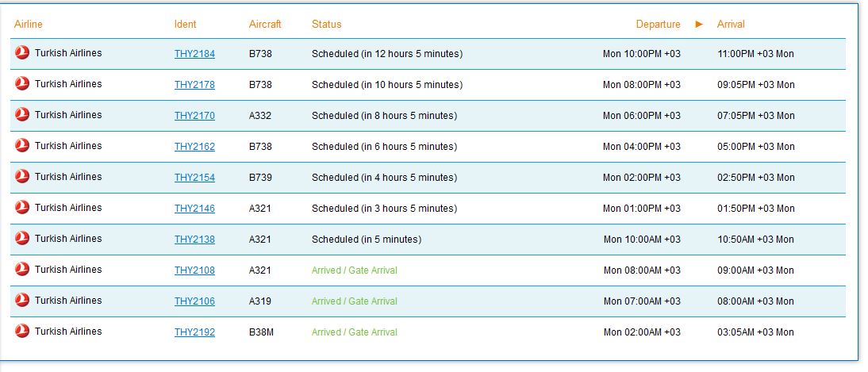
Task: Sort table by Aircraft column header
Action: pyautogui.click(x=265, y=25)
